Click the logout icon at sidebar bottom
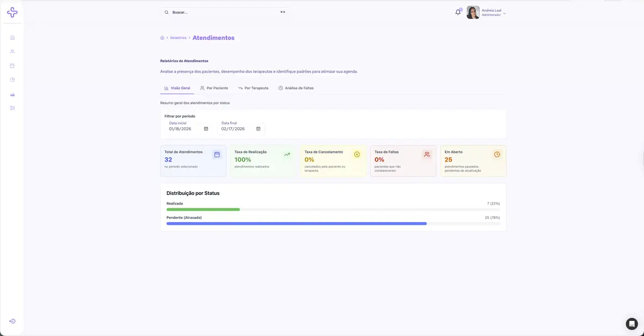The image size is (644, 336). pyautogui.click(x=12, y=321)
